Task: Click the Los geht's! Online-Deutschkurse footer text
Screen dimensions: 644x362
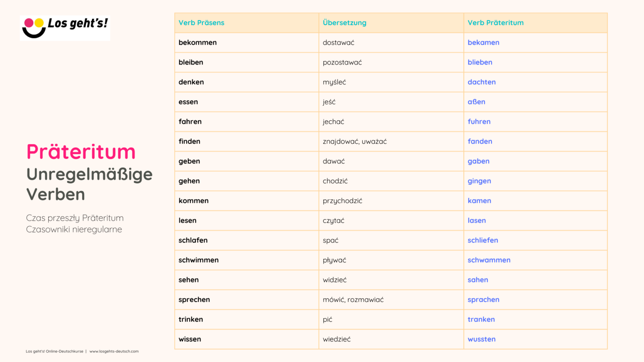Action: pyautogui.click(x=55, y=352)
